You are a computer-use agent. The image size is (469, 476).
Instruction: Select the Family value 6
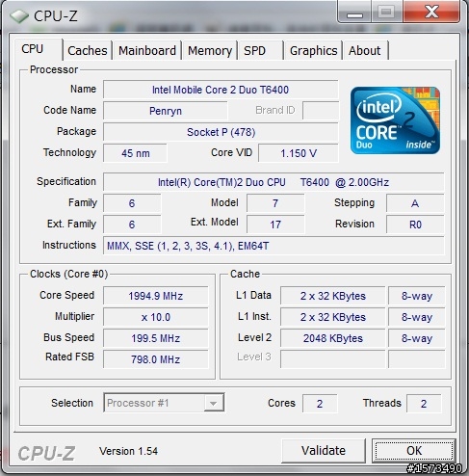point(132,203)
